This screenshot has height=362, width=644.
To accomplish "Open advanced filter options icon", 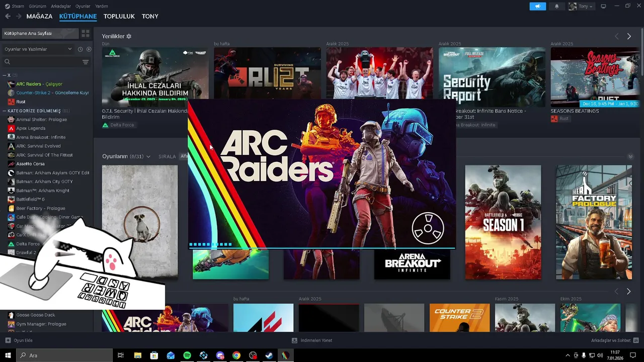I will [86, 62].
